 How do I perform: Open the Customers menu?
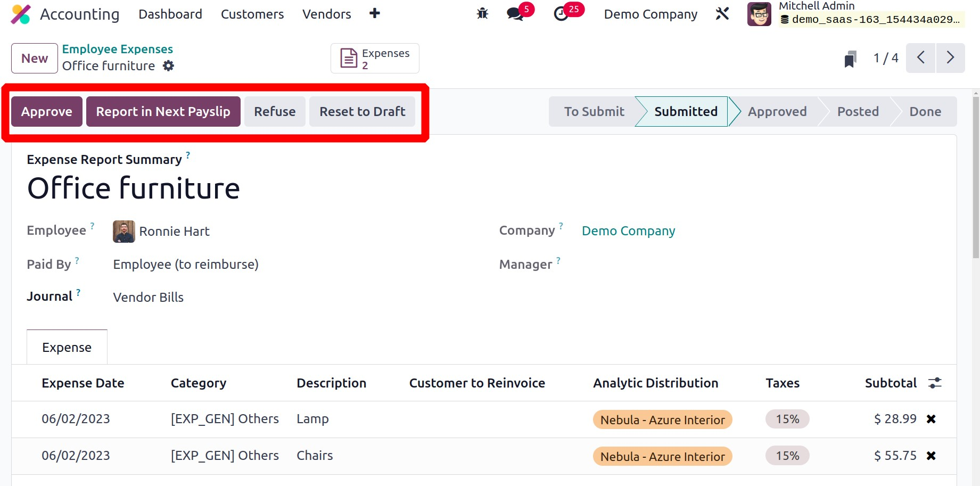[x=252, y=14]
